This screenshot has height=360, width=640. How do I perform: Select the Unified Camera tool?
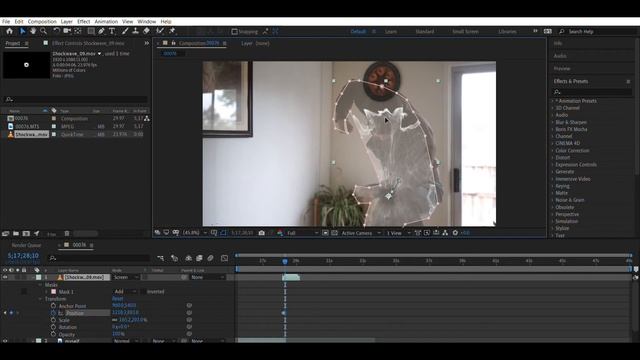pyautogui.click(x=67, y=31)
